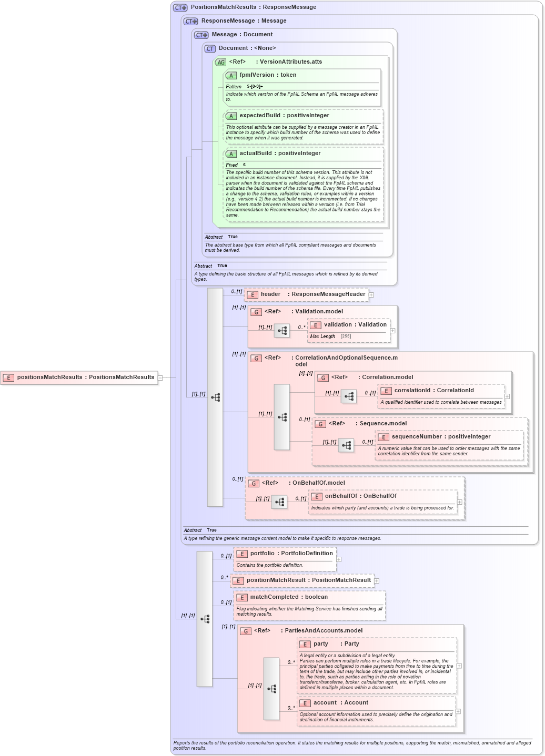Click the Max Length [255] facet
545x756 pixels.
330,336
